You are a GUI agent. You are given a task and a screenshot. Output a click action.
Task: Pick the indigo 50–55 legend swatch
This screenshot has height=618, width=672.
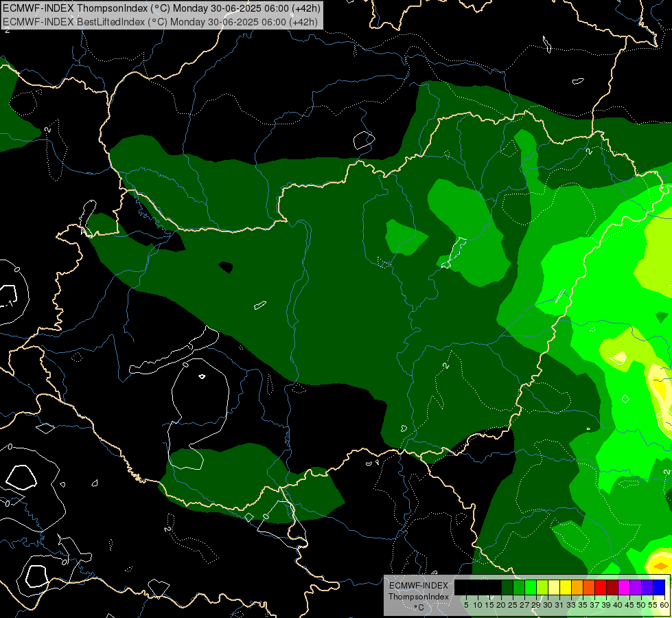(x=647, y=587)
